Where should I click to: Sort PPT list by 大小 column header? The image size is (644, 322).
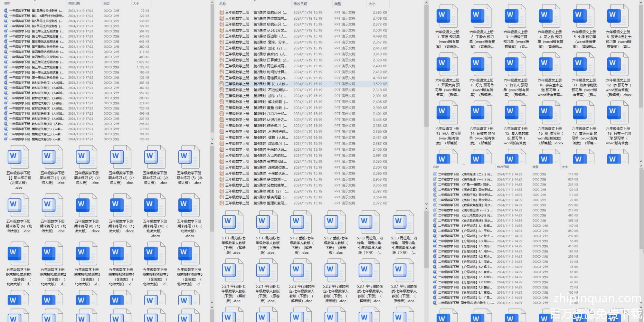point(372,4)
